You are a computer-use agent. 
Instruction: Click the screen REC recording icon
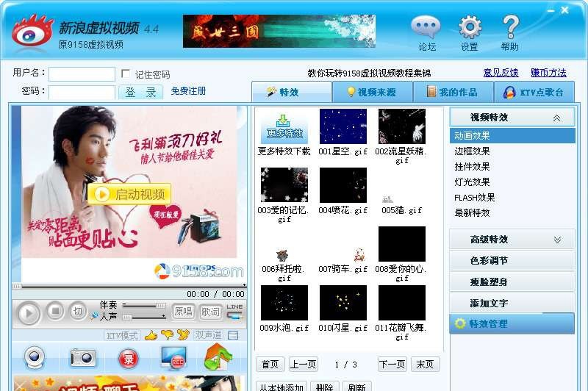coord(173,357)
